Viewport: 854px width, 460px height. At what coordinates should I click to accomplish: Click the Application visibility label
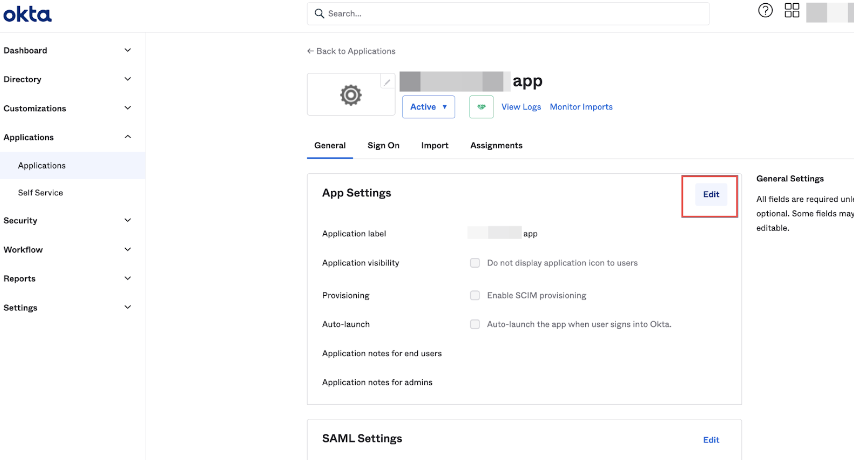[361, 263]
